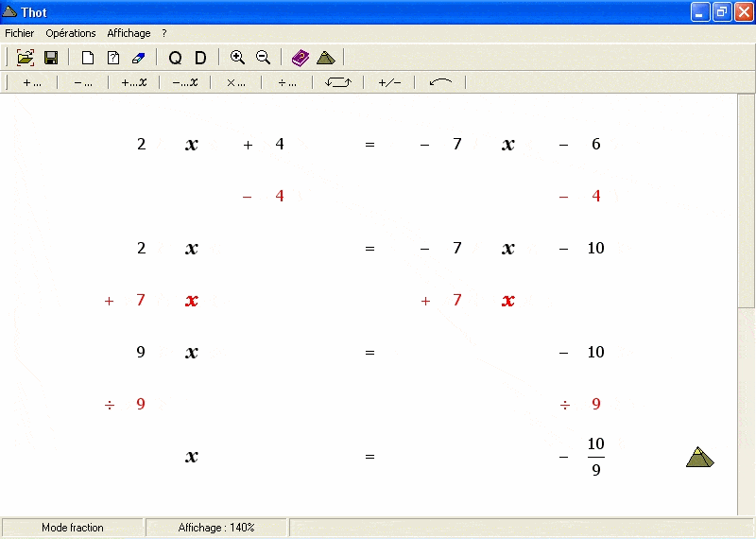Click the D toolbar button
756x539 pixels.
(x=200, y=58)
